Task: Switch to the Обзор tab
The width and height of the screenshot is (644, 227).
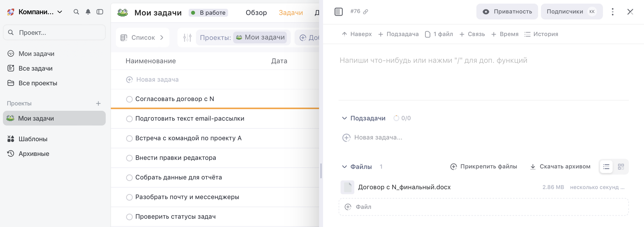Action: point(256,13)
